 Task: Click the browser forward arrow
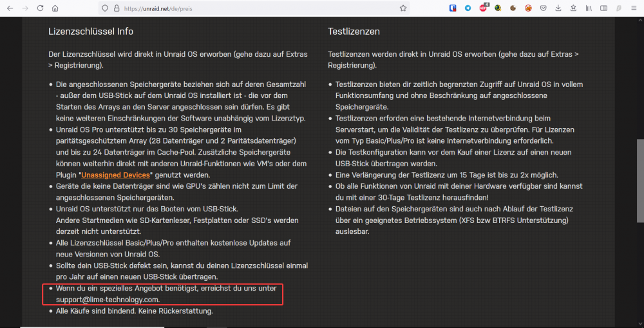point(25,8)
